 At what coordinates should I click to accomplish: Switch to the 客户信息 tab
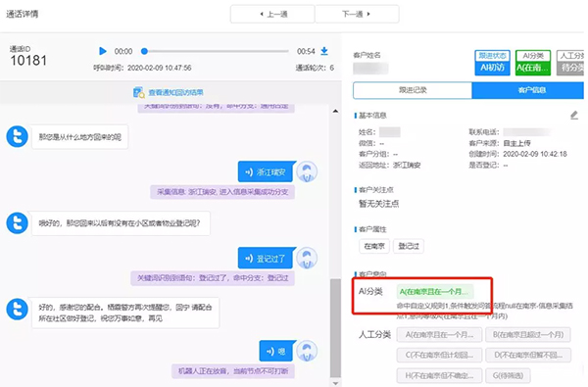coord(527,90)
